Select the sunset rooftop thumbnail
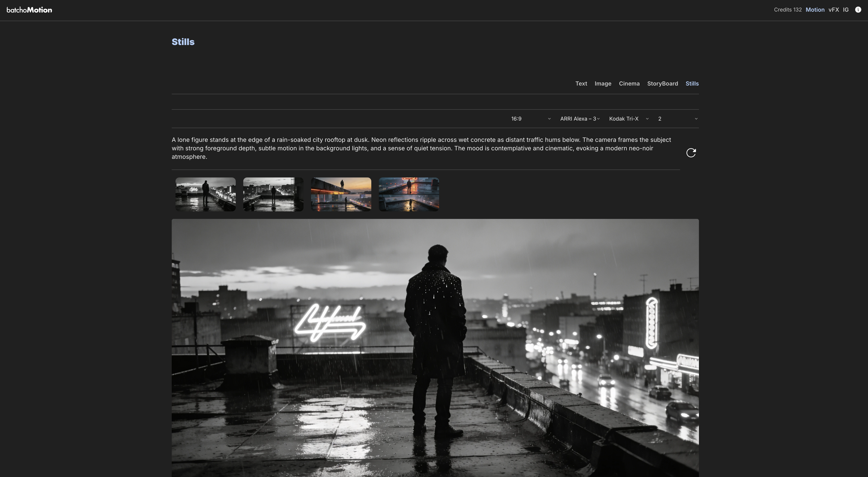 [341, 194]
